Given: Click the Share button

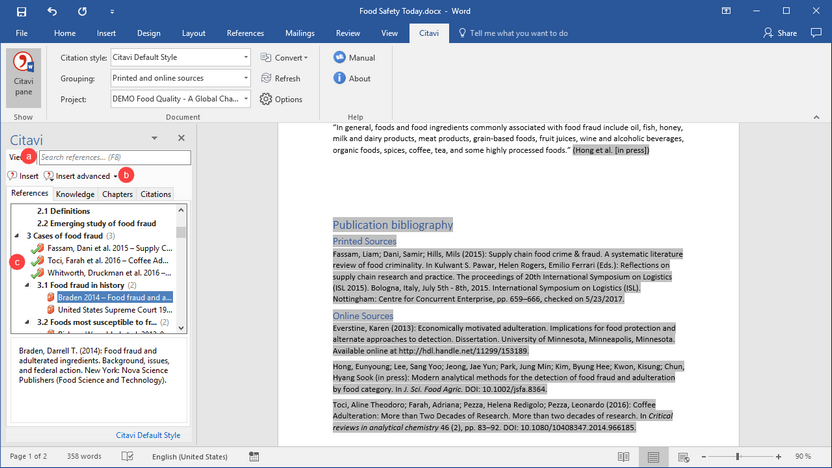Looking at the screenshot, I should 780,33.
